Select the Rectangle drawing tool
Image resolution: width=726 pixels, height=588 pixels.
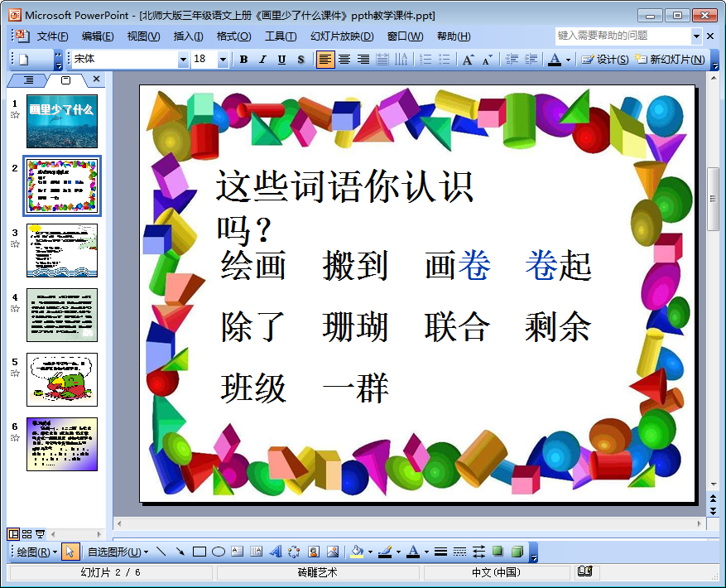click(x=200, y=552)
